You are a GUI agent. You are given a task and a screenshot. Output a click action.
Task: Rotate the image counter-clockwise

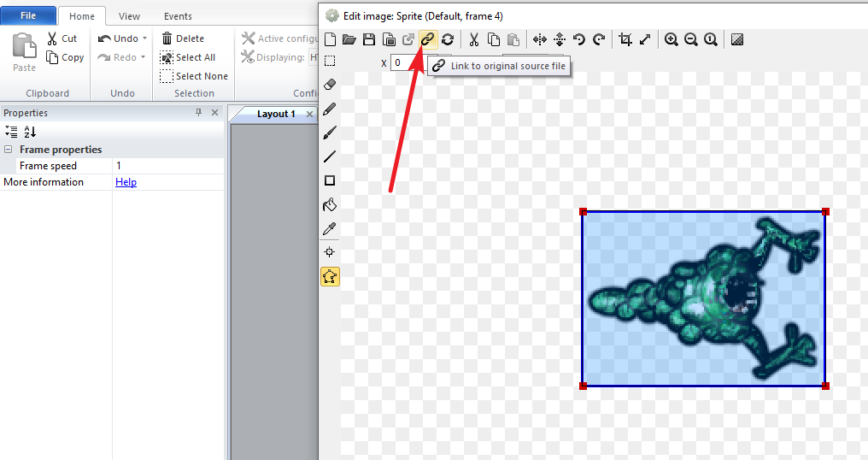579,39
